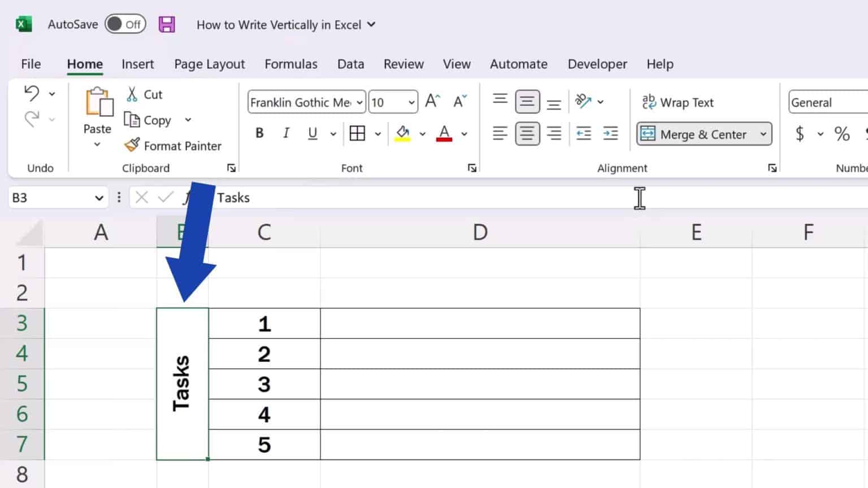Click the Accounting Number Format dollar icon
This screenshot has width=868, height=488.
click(x=801, y=134)
